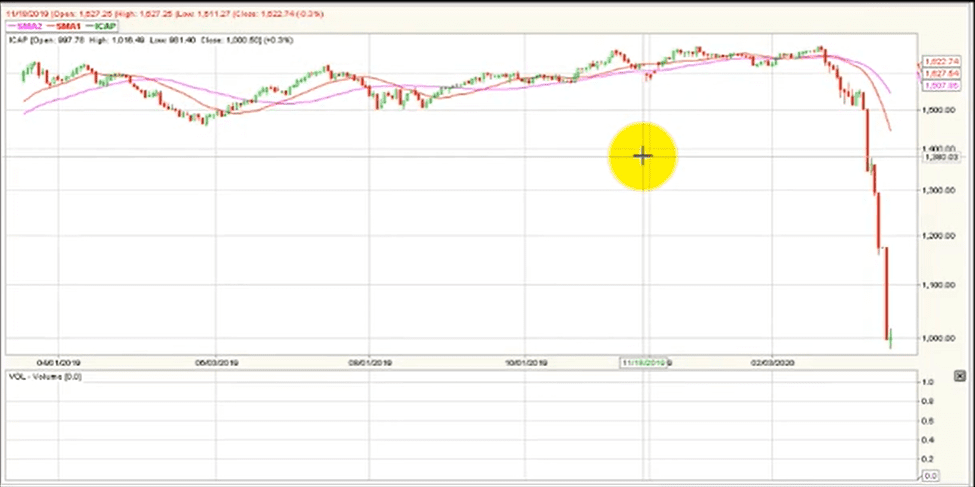Click the 06/03/2019 date on time axis

(218, 362)
